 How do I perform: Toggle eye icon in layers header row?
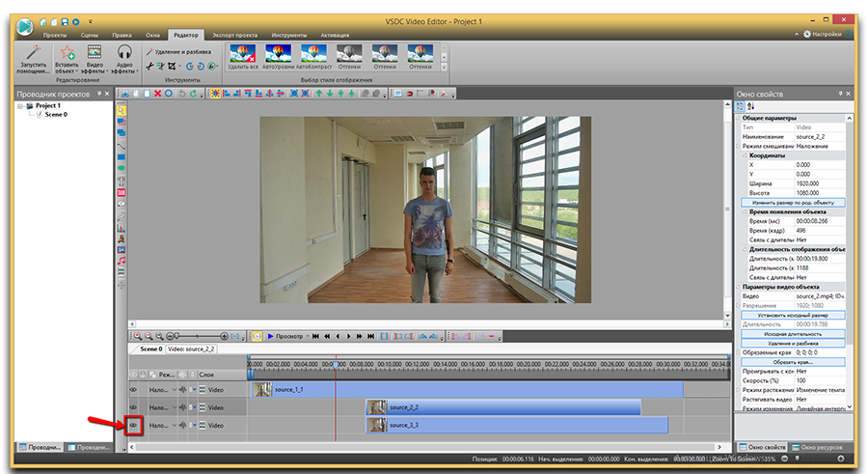click(133, 375)
